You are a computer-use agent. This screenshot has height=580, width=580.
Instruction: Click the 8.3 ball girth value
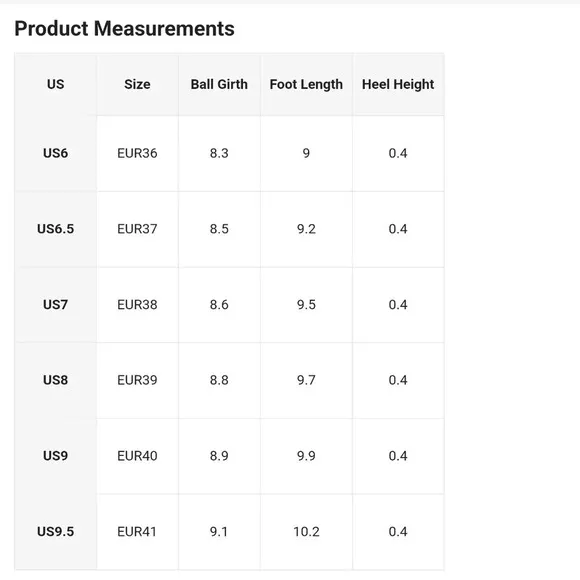coord(219,153)
